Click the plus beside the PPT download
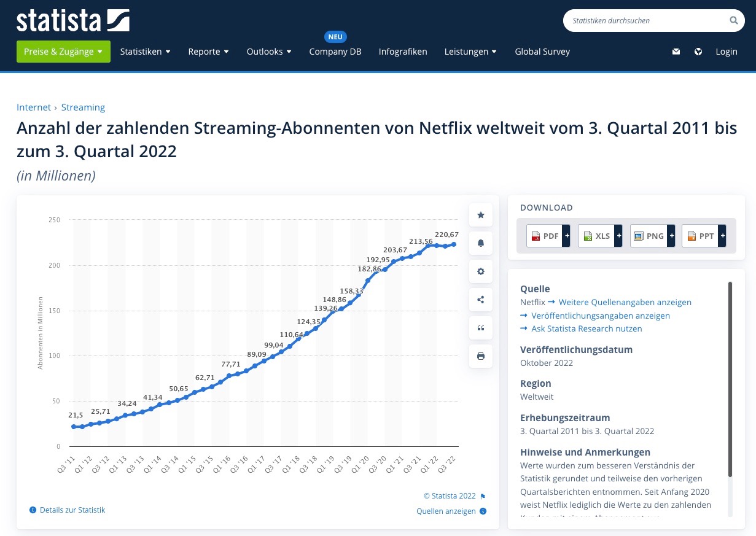The height and width of the screenshot is (536, 756). (x=722, y=236)
